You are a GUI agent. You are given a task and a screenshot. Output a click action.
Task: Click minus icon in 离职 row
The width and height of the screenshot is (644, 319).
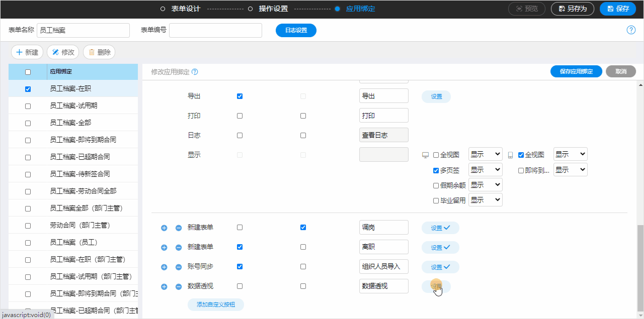(179, 248)
